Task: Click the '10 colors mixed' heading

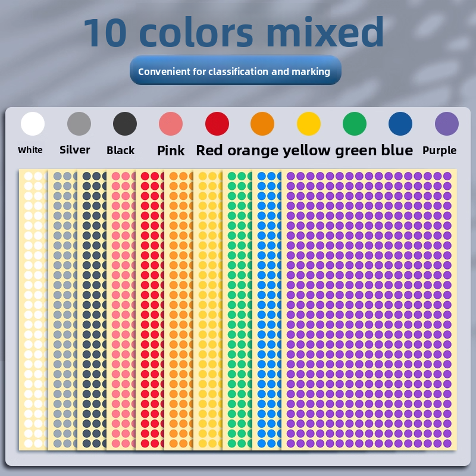Action: [234, 33]
